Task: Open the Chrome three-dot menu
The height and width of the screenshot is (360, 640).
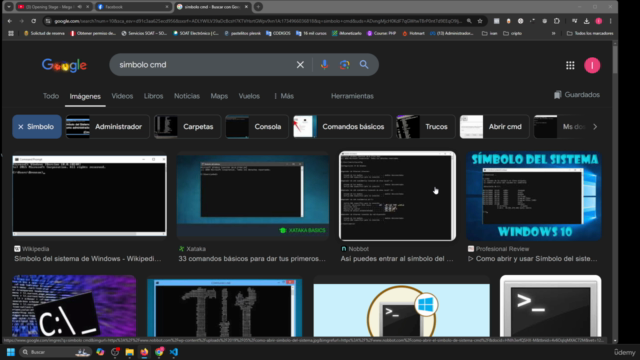Action: click(611, 21)
